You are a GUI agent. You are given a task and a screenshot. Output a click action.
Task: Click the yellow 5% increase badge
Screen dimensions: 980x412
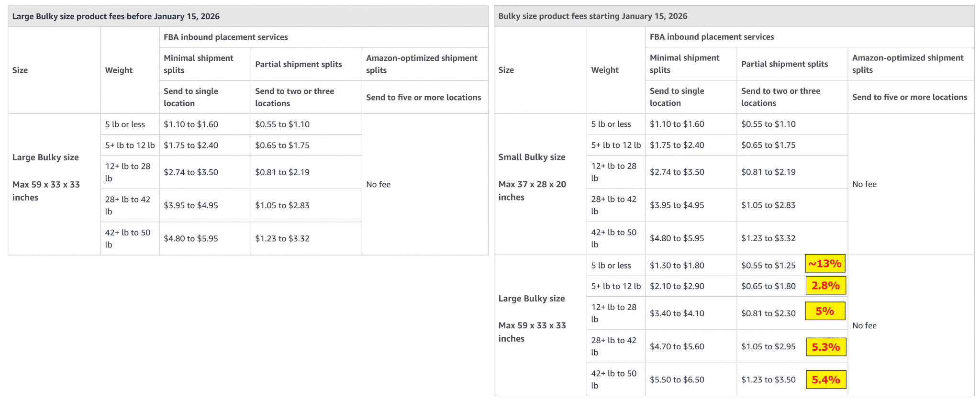point(825,311)
